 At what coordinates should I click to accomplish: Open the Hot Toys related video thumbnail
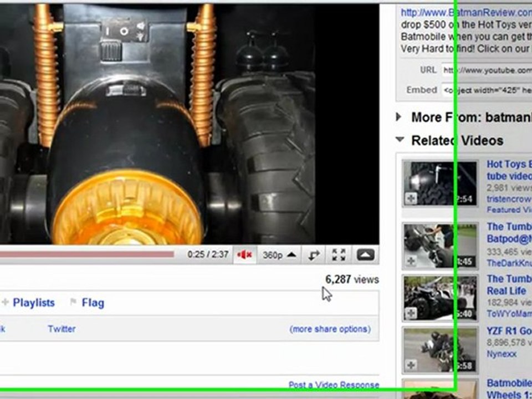[x=439, y=183]
